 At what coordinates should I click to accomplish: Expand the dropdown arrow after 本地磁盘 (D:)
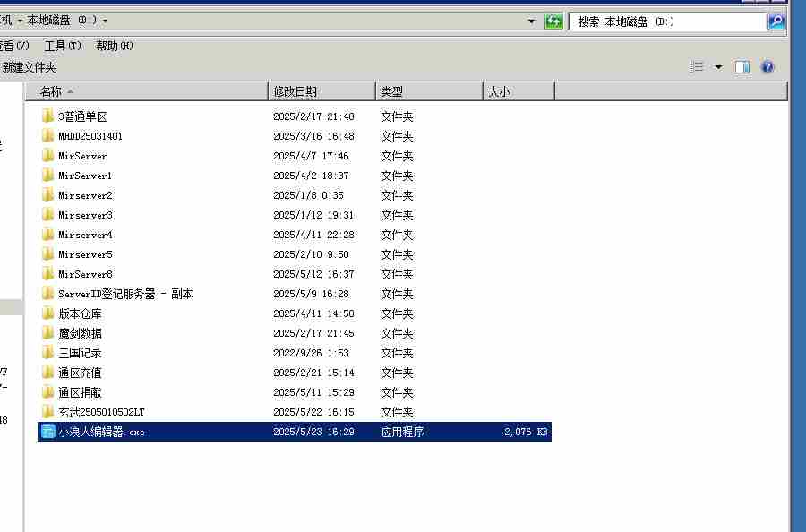(x=106, y=21)
